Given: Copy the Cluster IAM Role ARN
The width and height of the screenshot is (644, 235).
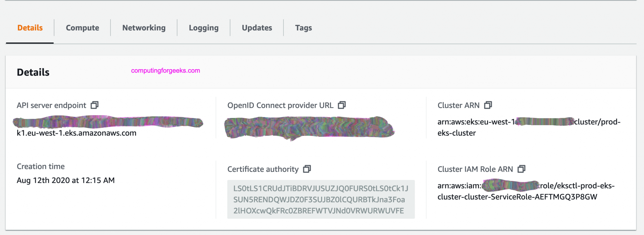Looking at the screenshot, I should coord(521,169).
